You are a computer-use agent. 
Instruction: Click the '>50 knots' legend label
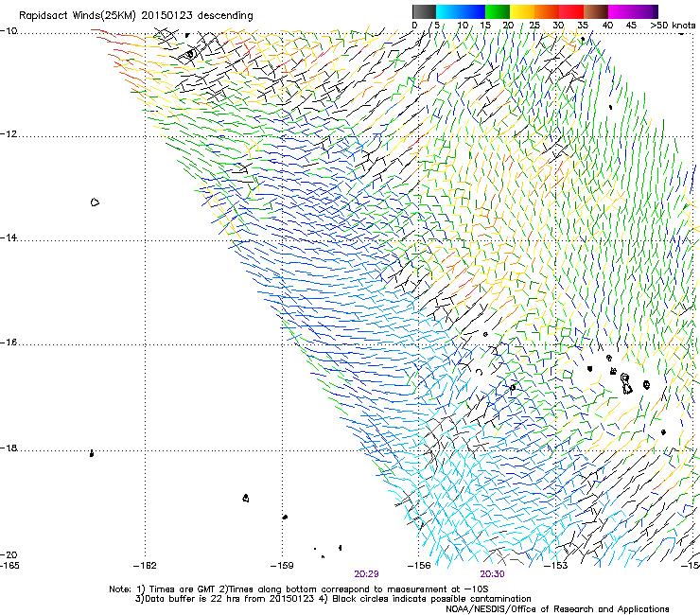pos(673,25)
